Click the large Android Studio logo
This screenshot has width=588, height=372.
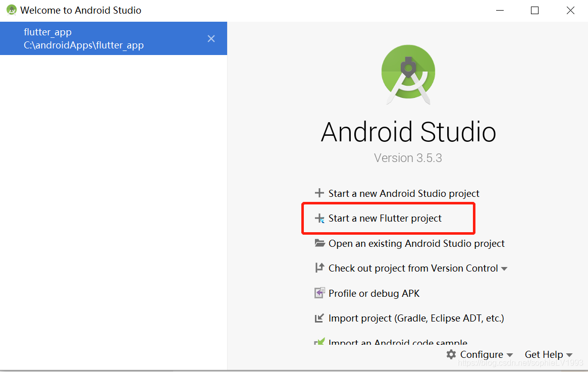408,74
